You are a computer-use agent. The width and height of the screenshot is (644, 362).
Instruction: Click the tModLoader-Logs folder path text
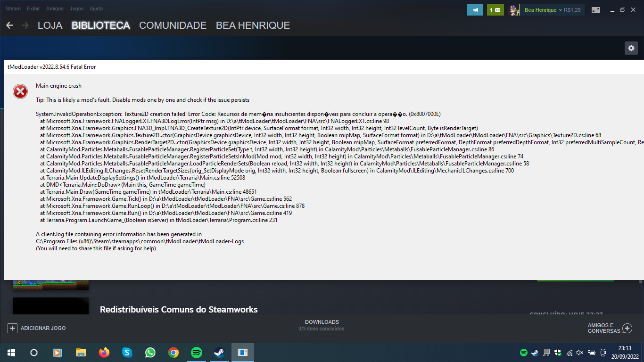tap(140, 241)
